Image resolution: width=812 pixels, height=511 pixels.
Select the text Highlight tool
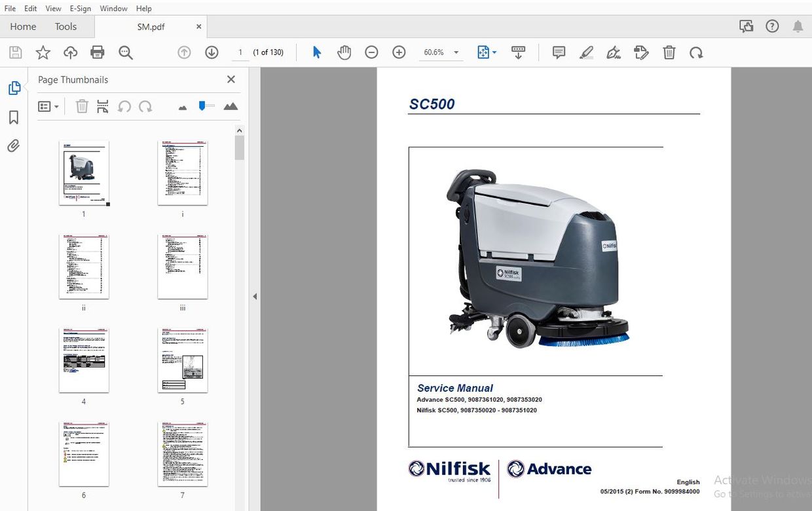pos(586,52)
